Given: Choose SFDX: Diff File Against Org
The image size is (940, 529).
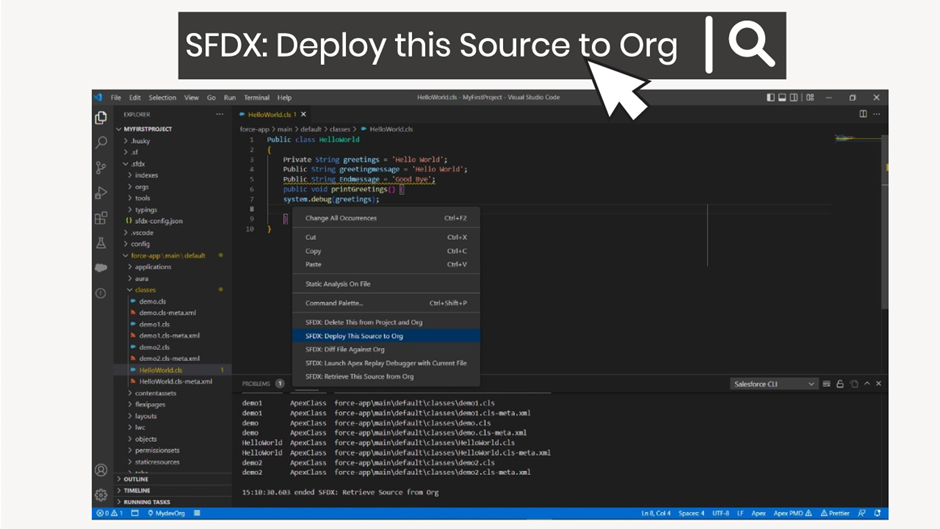Looking at the screenshot, I should pos(386,349).
